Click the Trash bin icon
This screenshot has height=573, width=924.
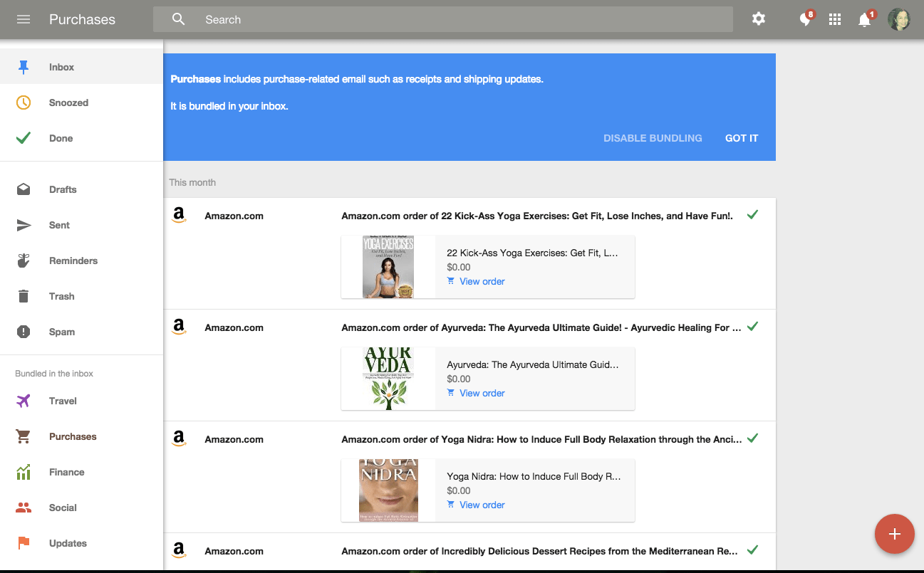point(24,296)
